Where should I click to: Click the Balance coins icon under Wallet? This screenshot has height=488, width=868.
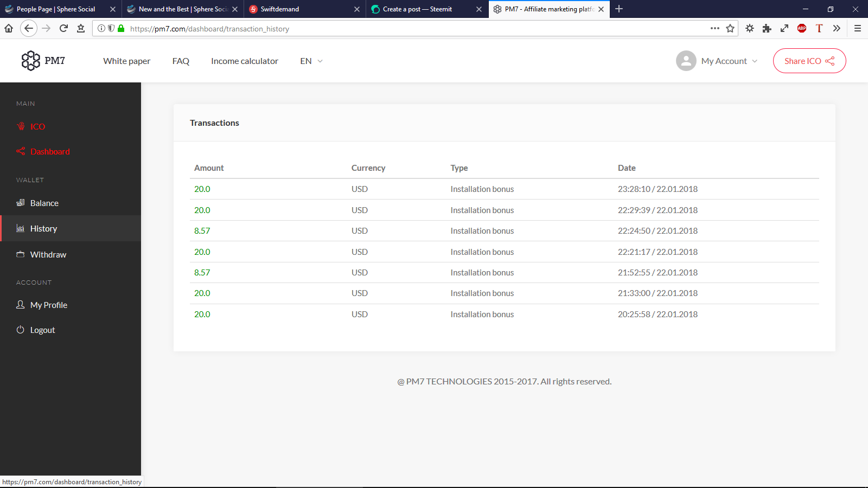(20, 203)
